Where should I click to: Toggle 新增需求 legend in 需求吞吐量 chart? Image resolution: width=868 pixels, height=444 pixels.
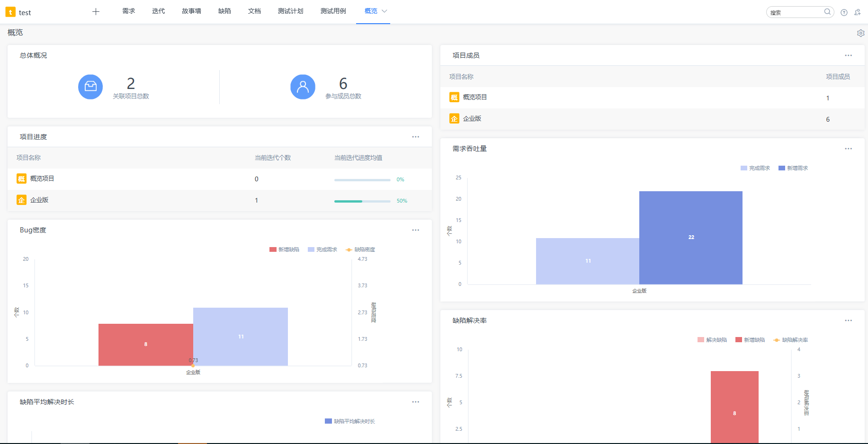click(x=793, y=168)
